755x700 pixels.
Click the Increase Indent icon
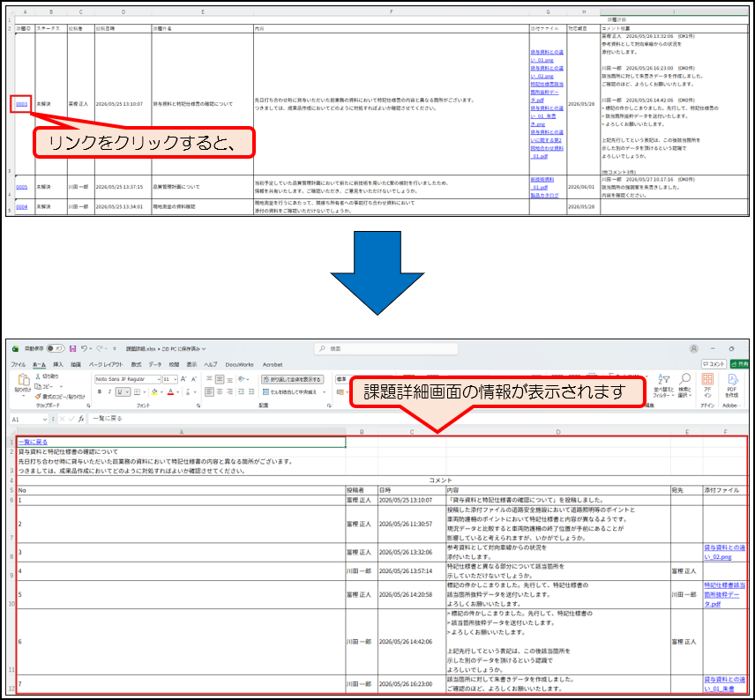coord(251,392)
